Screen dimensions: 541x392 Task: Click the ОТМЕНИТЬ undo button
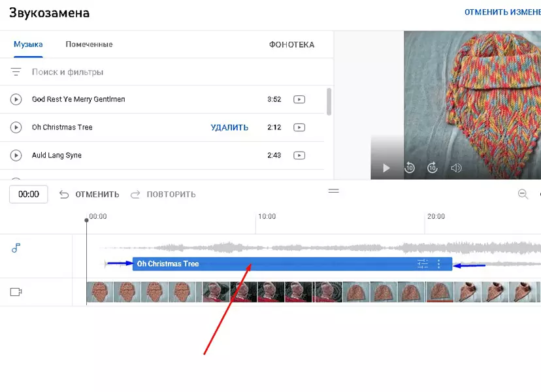pyautogui.click(x=89, y=194)
